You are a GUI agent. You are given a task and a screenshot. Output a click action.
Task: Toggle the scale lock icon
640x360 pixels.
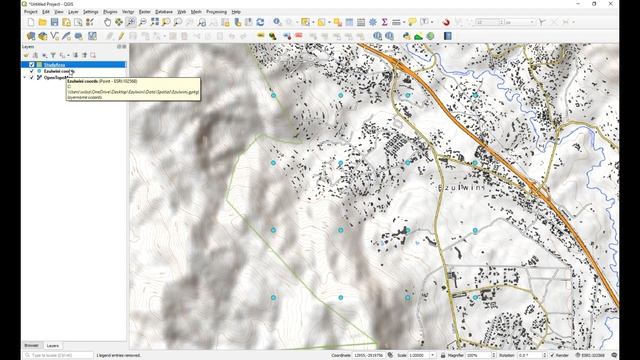(443, 355)
